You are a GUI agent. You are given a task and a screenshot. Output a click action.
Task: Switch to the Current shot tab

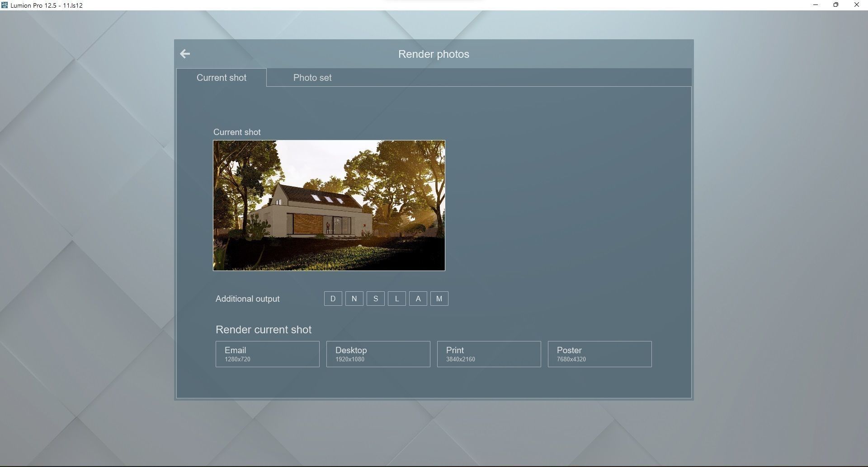tap(222, 78)
